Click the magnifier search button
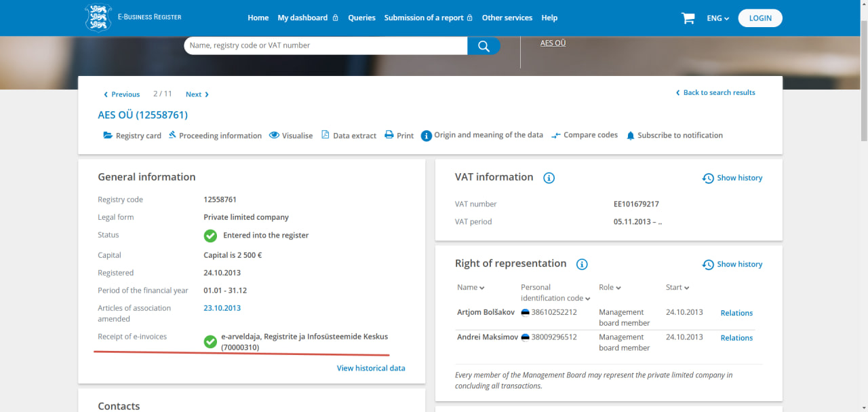Image resolution: width=868 pixels, height=412 pixels. 484,45
